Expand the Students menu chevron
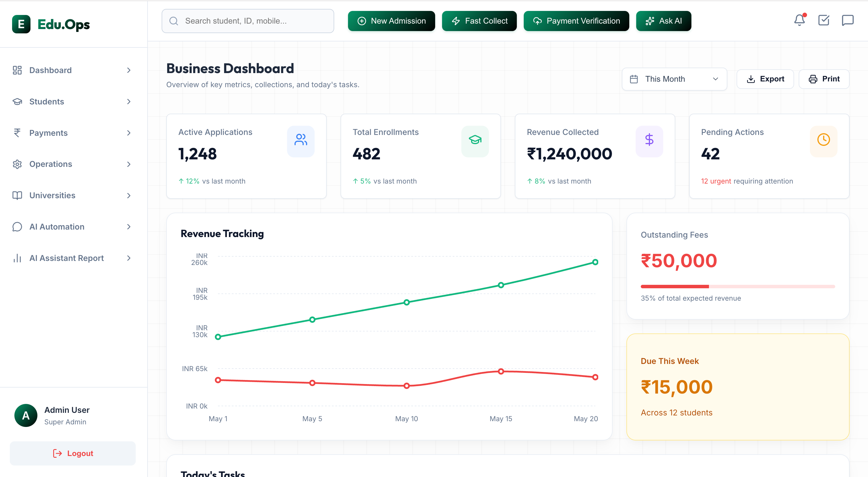The image size is (868, 477). click(x=129, y=102)
